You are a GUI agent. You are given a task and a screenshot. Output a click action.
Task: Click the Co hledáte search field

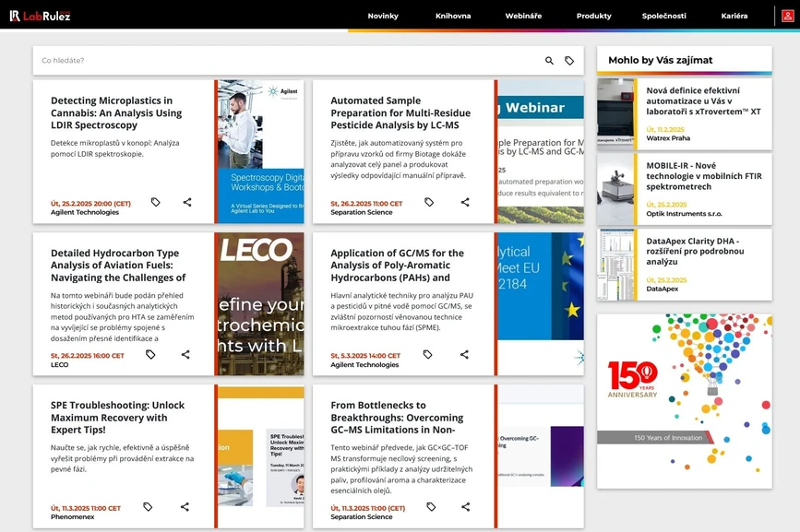[277, 59]
